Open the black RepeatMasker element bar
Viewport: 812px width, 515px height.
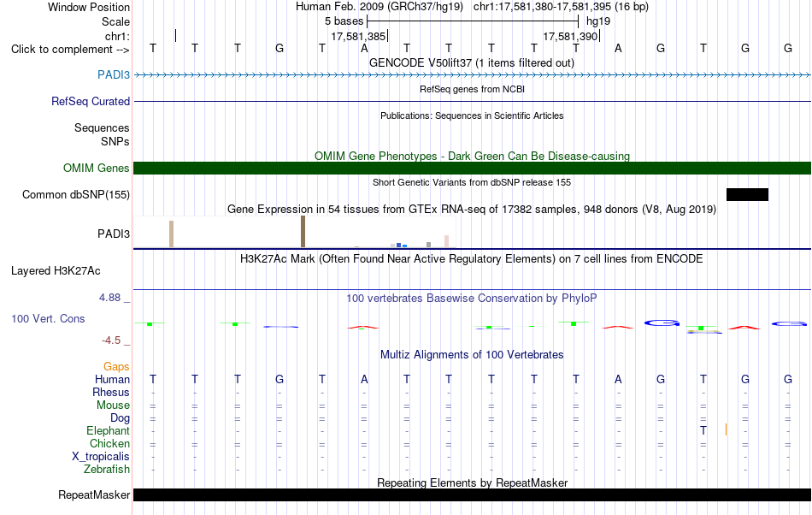(x=472, y=494)
